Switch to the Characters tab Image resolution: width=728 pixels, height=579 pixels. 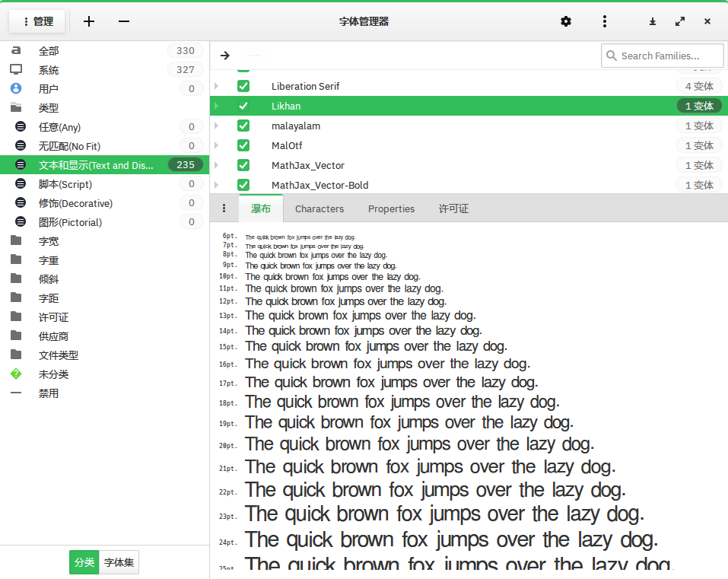(319, 209)
